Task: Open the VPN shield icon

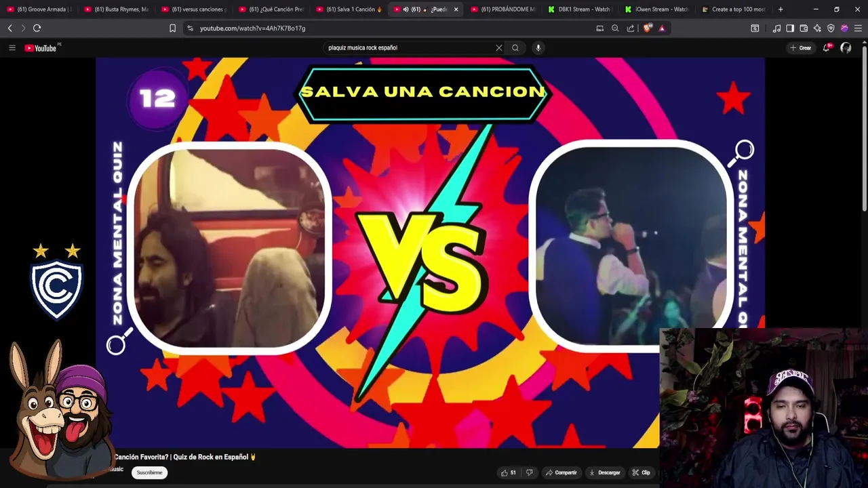Action: 831,28
